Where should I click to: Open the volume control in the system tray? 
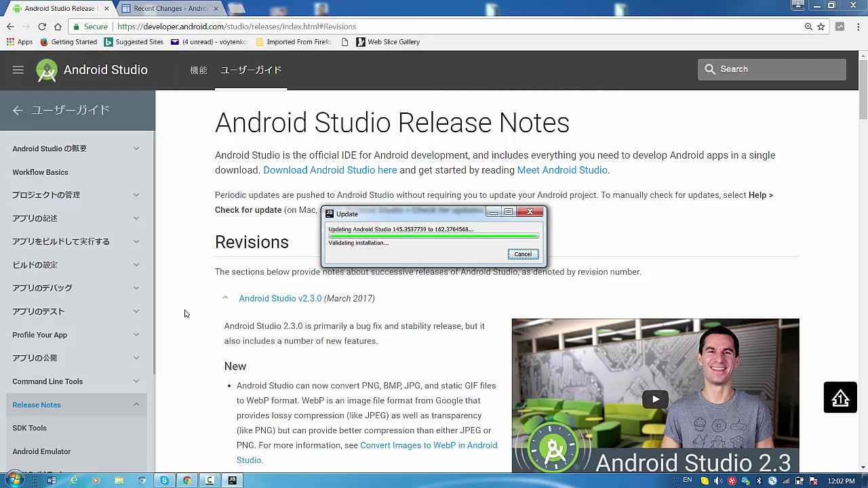tap(718, 481)
